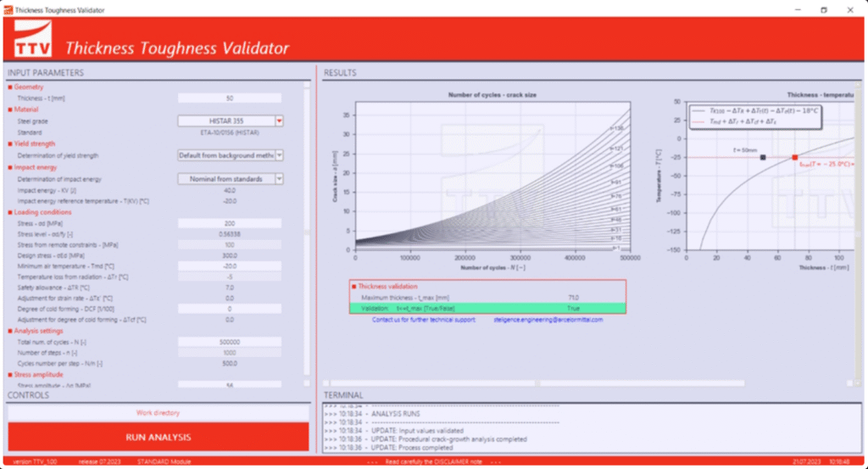Click the Degree of cold forming field

tap(230, 310)
